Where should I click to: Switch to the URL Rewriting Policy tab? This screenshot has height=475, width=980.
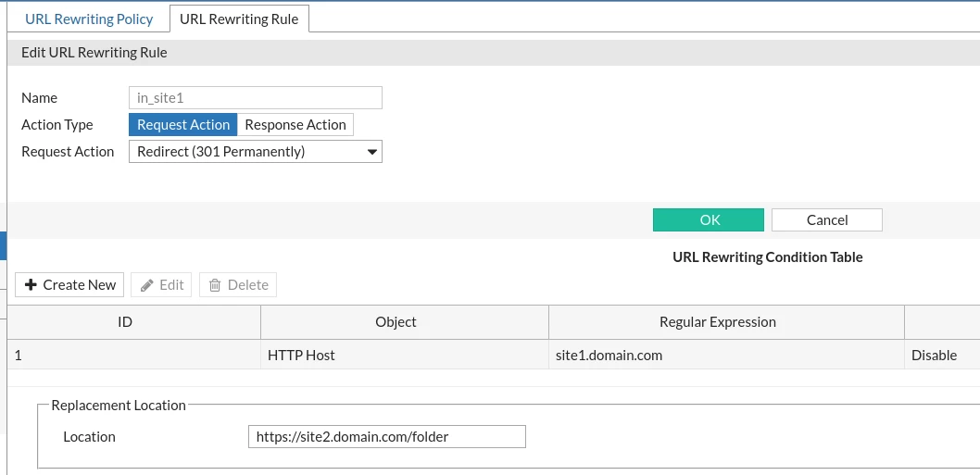89,19
